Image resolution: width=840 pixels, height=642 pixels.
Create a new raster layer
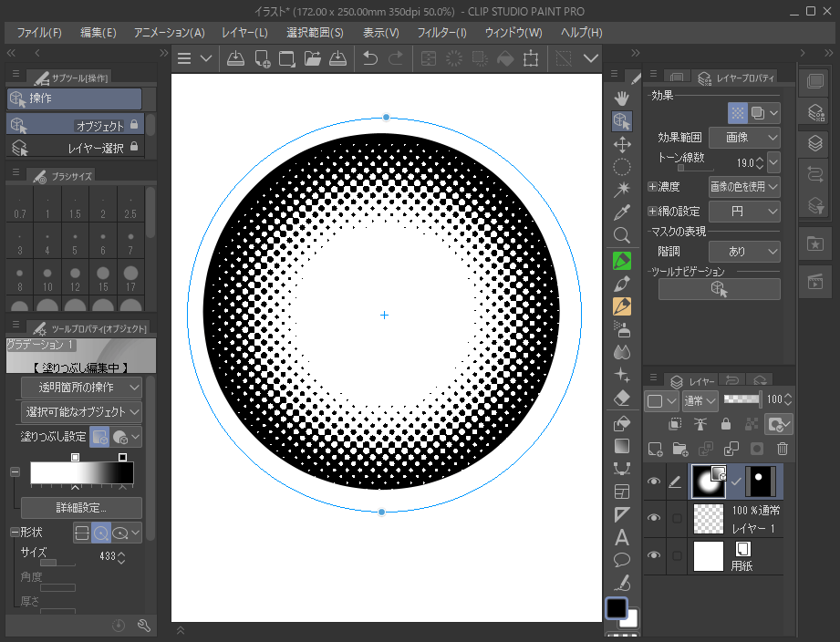654,448
